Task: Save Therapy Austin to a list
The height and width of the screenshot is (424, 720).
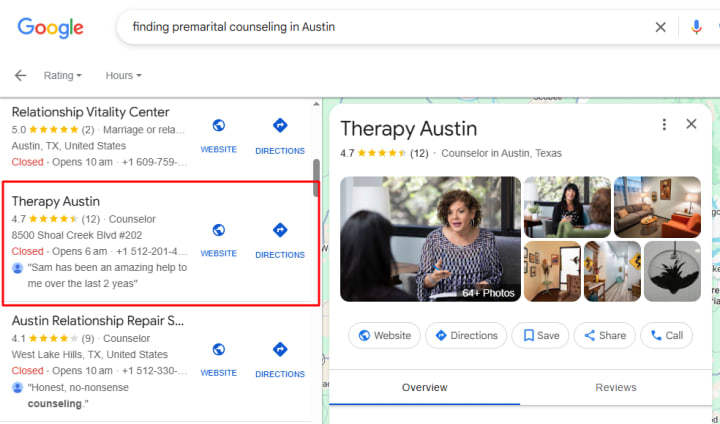Action: point(540,336)
